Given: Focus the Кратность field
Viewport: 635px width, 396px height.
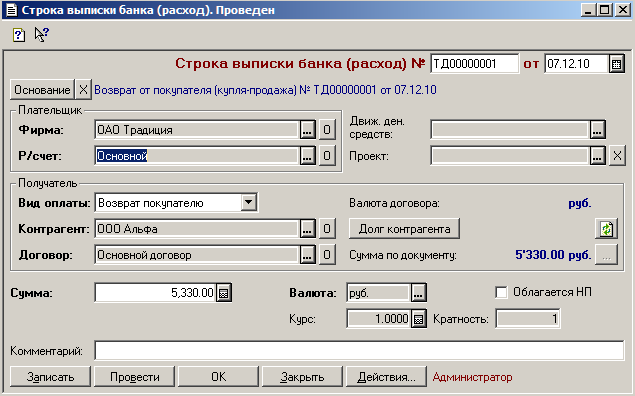Looking at the screenshot, I should (x=528, y=319).
